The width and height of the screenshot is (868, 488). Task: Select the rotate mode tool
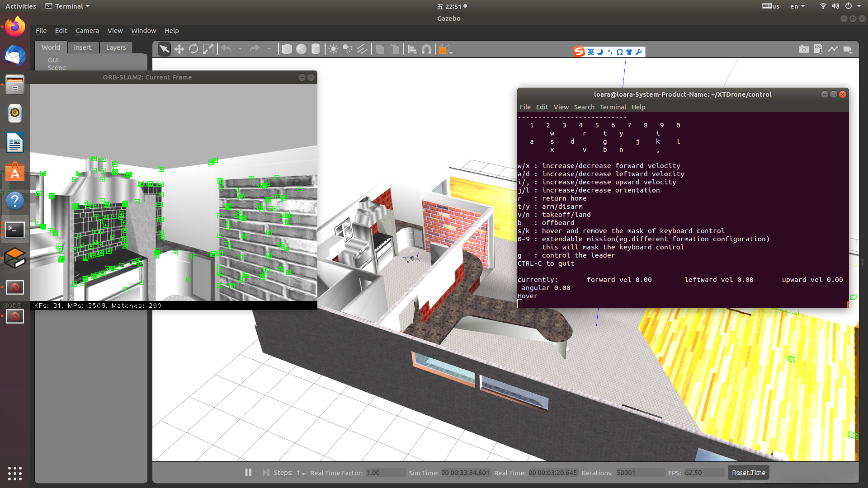[x=193, y=49]
